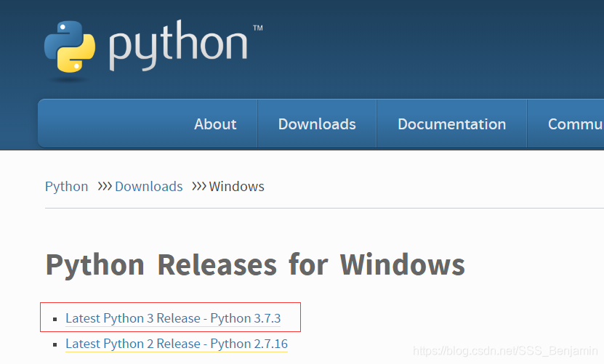Open the Documentation menu
Image resolution: width=604 pixels, height=364 pixels.
tap(451, 124)
